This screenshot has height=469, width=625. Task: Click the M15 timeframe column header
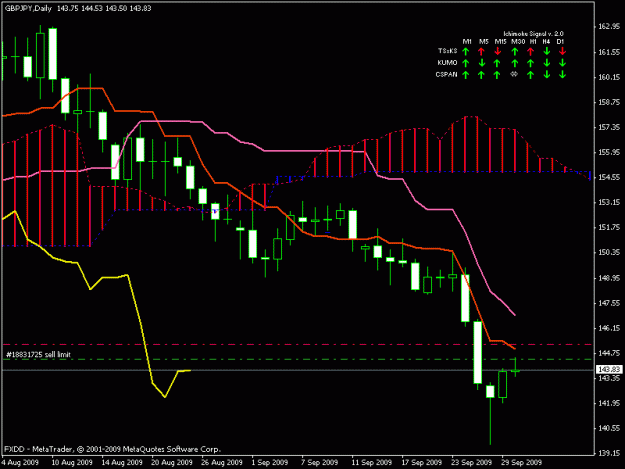click(501, 41)
